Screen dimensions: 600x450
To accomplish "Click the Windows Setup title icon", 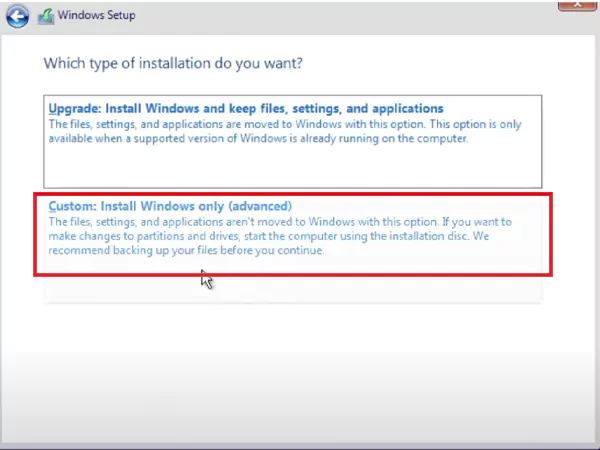I will pyautogui.click(x=46, y=17).
